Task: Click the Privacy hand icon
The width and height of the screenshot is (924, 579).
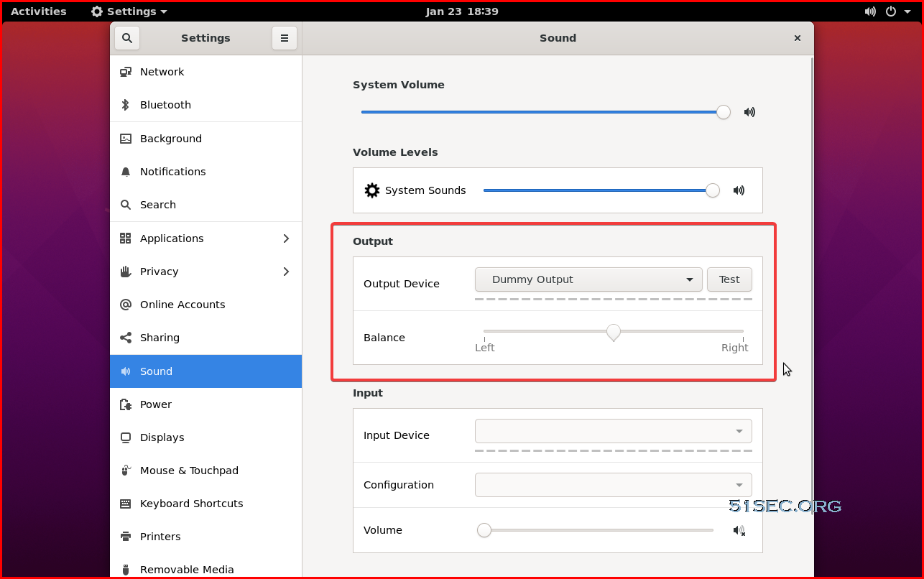Action: [x=126, y=272]
